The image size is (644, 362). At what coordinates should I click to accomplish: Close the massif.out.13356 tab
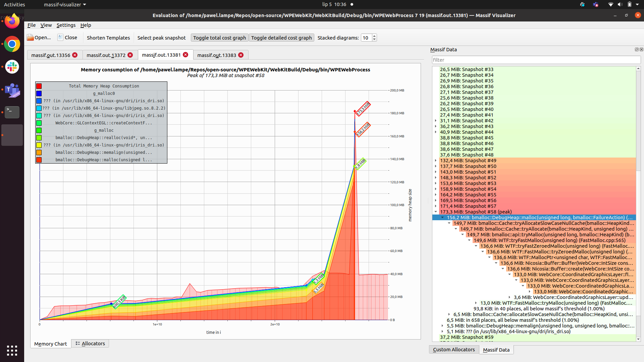pyautogui.click(x=74, y=55)
